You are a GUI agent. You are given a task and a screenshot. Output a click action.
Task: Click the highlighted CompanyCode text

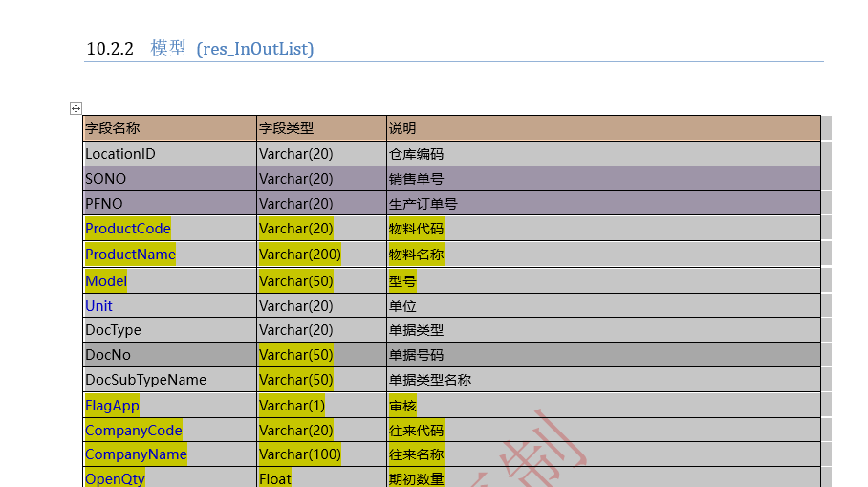pos(134,431)
